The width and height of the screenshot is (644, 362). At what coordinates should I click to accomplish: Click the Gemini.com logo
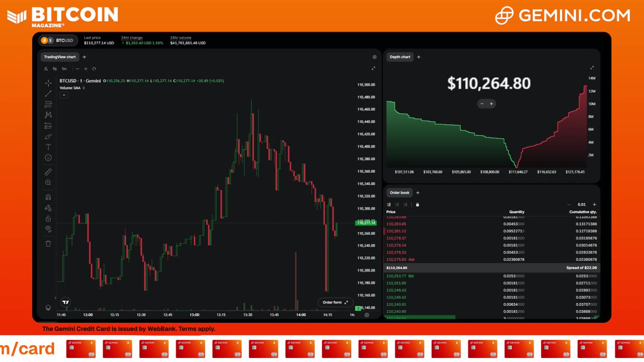coord(562,16)
